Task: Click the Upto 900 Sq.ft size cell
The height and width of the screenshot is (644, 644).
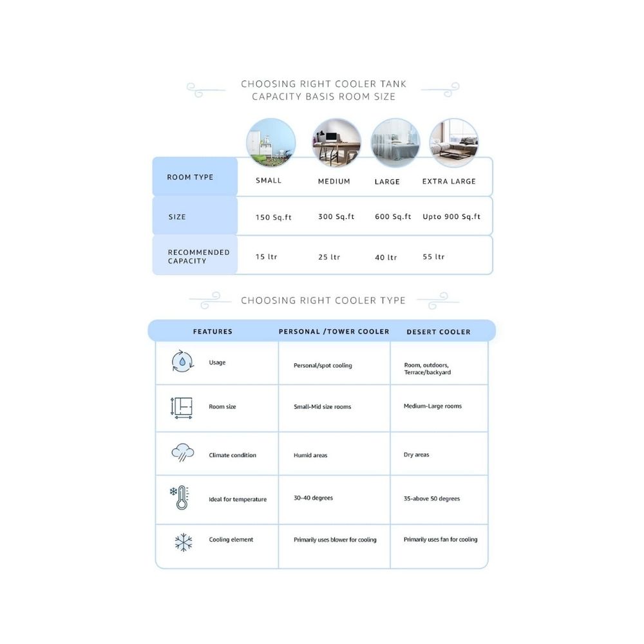Action: [x=451, y=216]
